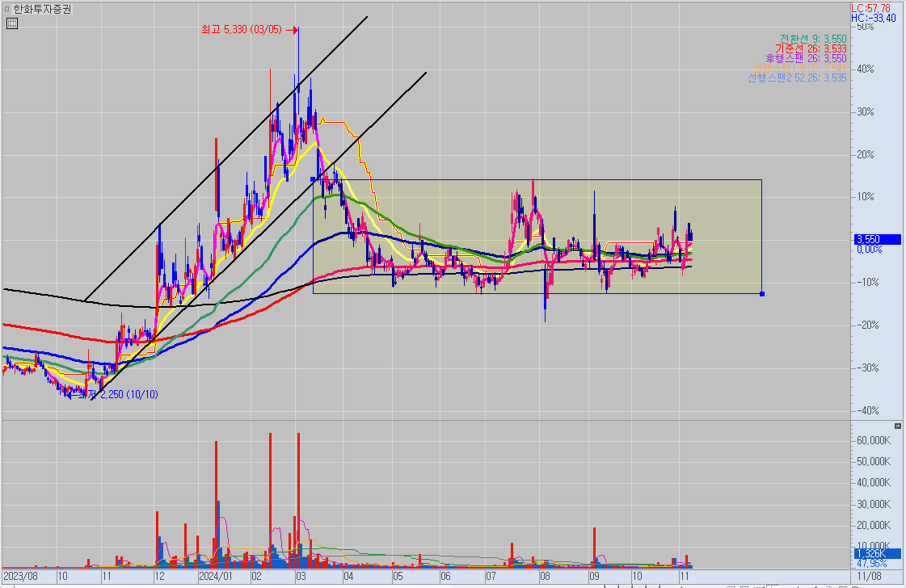
Task: Click the 기준선 26 legend entry
Action: tap(811, 49)
